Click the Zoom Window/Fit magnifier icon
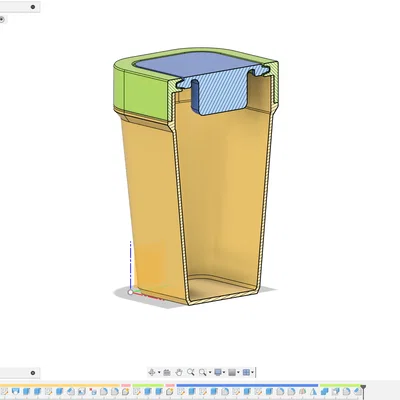Image resolution: width=400 pixels, height=400 pixels. tap(202, 372)
